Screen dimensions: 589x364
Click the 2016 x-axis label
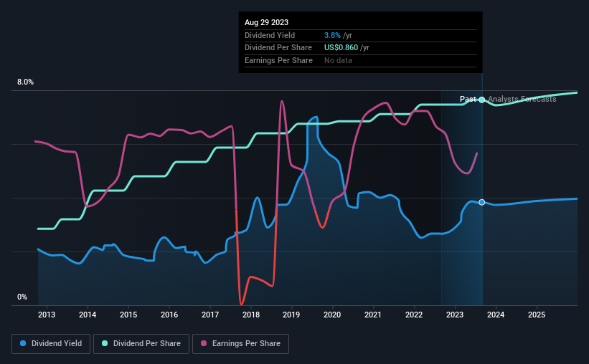[x=169, y=315]
